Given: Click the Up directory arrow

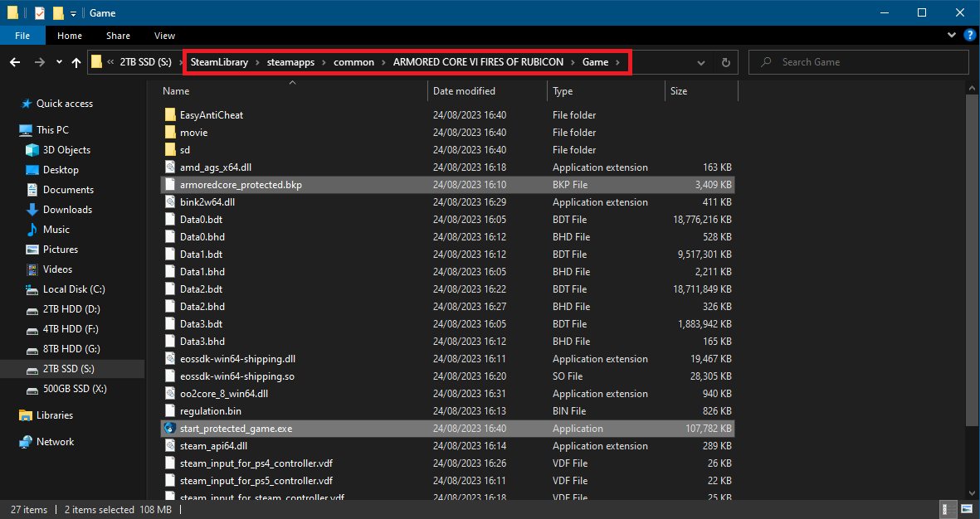Looking at the screenshot, I should pos(76,62).
